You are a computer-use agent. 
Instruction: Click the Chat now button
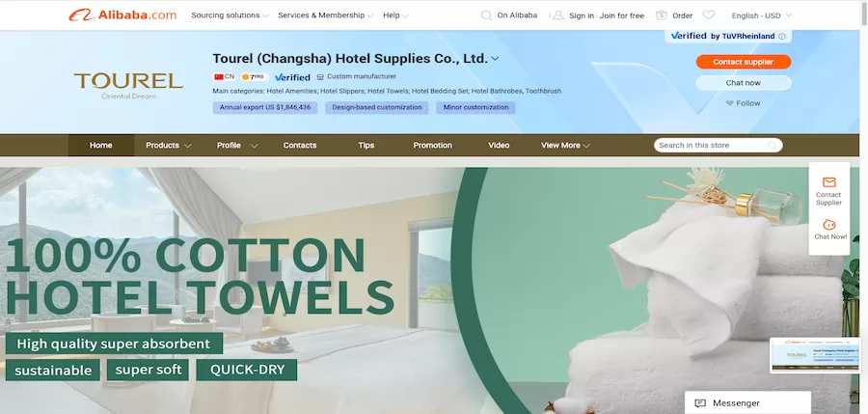click(x=744, y=83)
